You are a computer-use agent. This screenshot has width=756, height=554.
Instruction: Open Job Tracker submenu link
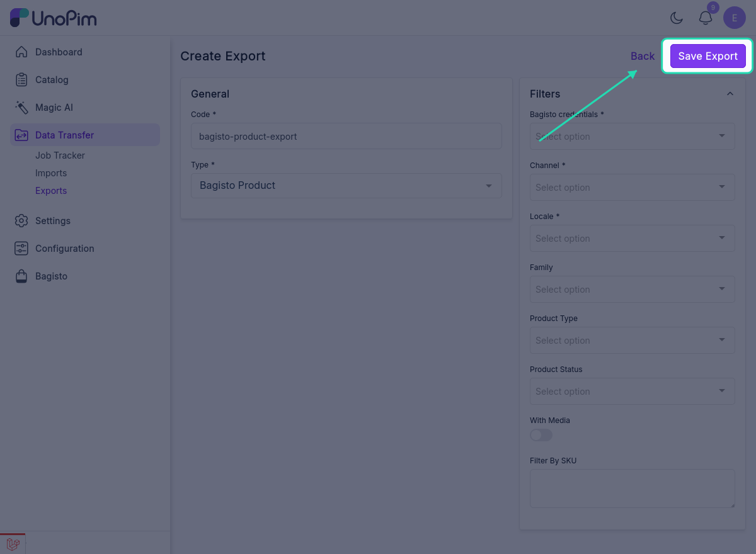(x=60, y=155)
